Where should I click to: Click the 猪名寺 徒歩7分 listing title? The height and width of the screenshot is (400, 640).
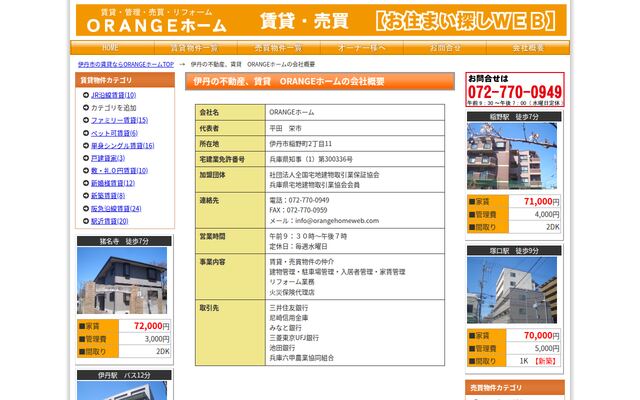[124, 241]
